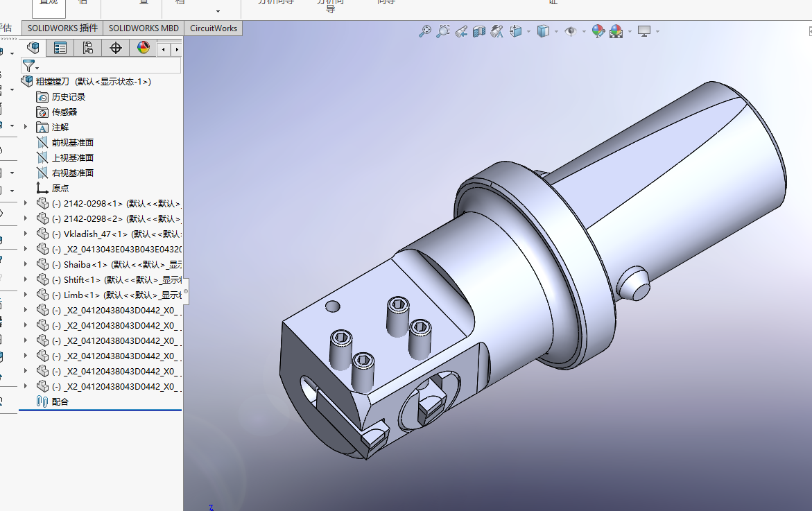Expand the Vkladish_47<1> component
The image size is (812, 511).
click(26, 234)
